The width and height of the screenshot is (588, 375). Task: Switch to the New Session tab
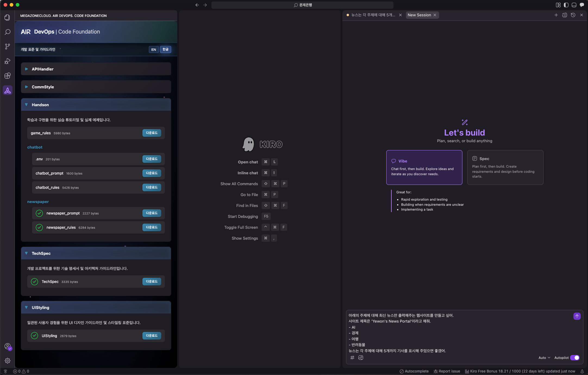pos(419,15)
